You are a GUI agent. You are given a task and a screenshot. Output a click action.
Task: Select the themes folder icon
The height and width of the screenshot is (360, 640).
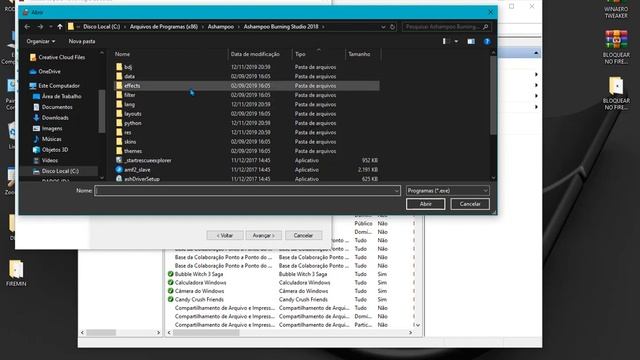[119, 151]
